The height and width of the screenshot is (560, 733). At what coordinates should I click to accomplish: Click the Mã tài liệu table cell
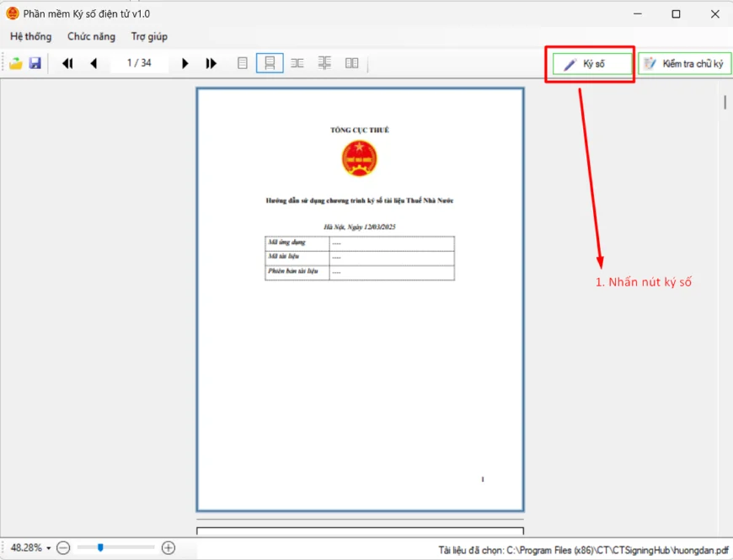click(x=297, y=258)
